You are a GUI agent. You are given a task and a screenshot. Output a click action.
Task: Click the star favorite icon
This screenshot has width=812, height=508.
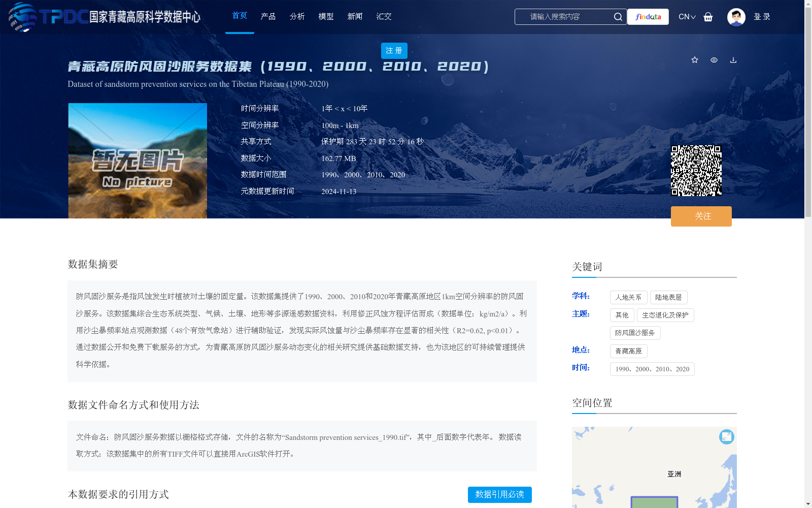[x=695, y=60]
